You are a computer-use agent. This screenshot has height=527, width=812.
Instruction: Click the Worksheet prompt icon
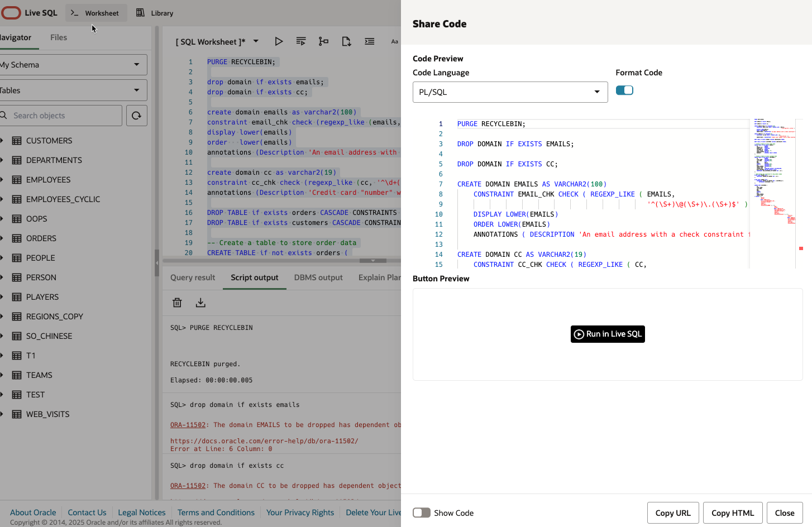(74, 12)
